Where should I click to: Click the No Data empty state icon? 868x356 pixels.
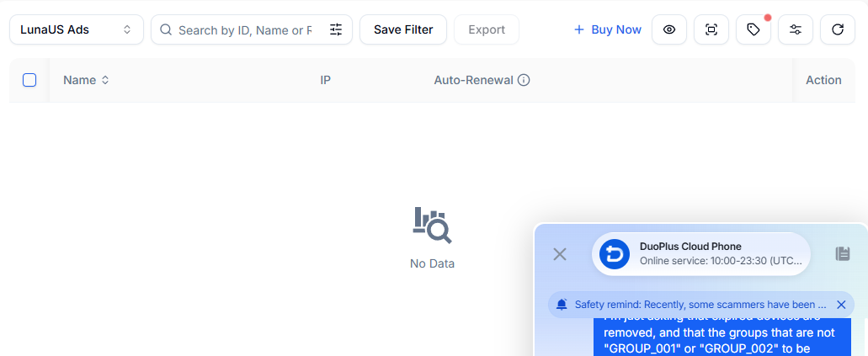[x=433, y=226]
